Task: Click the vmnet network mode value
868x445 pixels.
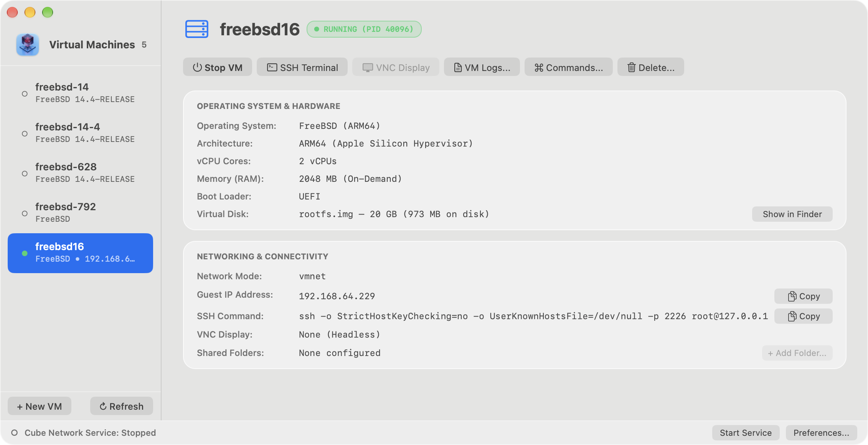Action: click(x=312, y=276)
